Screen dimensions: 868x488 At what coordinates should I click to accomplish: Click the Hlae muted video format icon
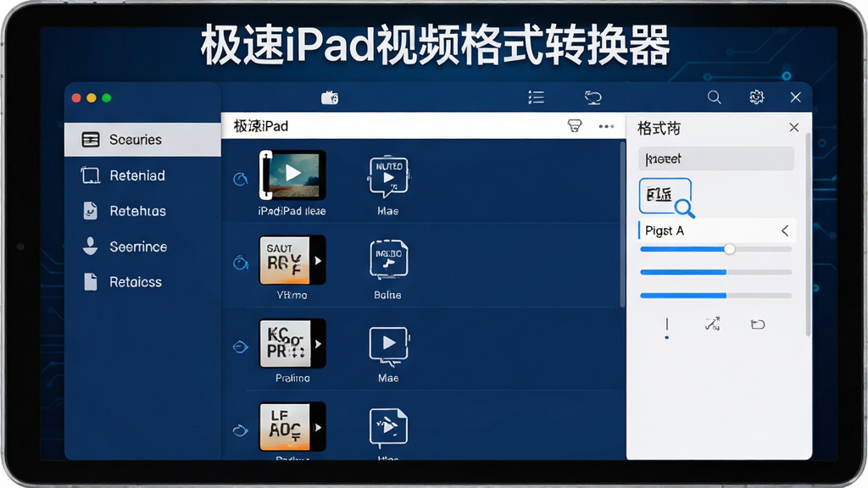388,176
